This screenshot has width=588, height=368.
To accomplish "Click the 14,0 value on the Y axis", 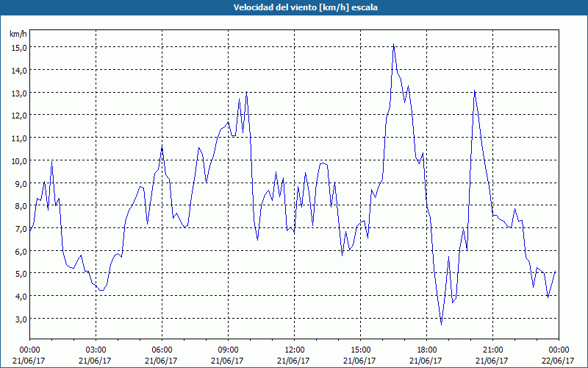I will (19, 70).
